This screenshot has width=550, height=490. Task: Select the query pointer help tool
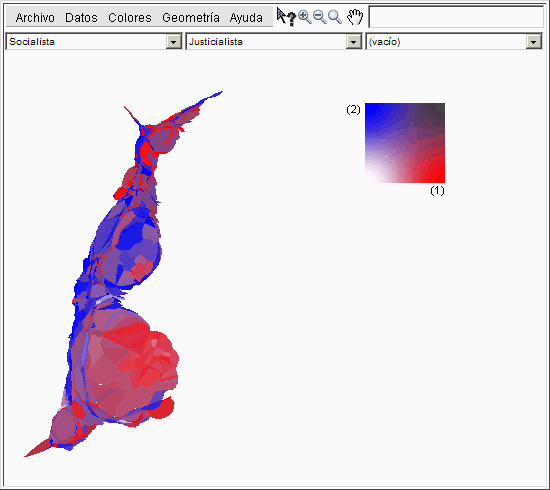pos(286,17)
